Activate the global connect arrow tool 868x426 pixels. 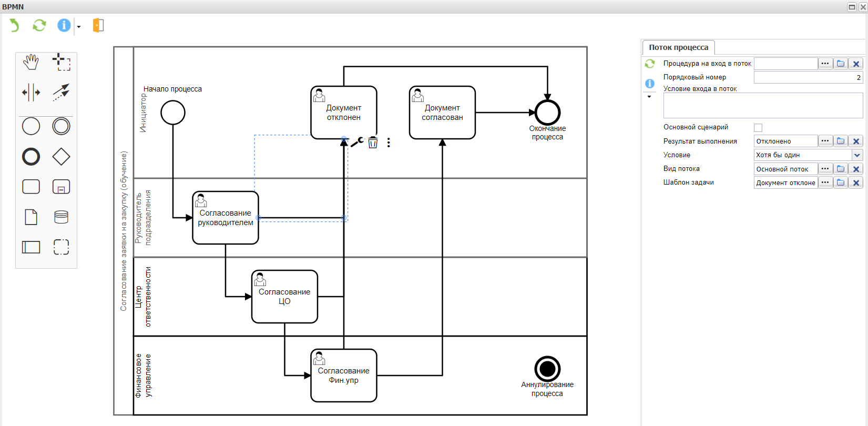pyautogui.click(x=62, y=93)
